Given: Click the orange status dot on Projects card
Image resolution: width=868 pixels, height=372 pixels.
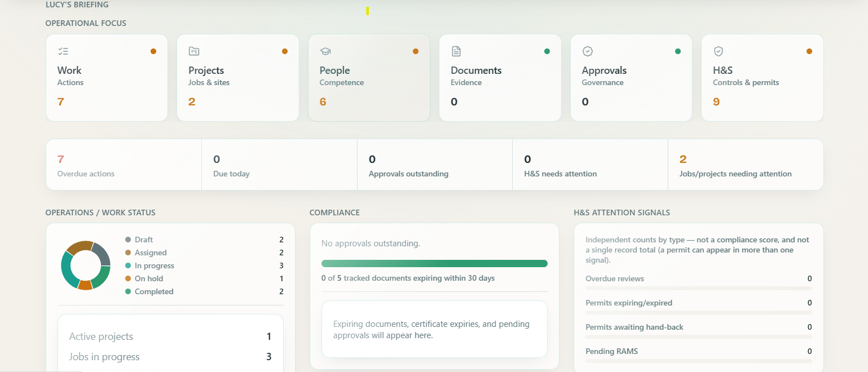Looking at the screenshot, I should [285, 51].
